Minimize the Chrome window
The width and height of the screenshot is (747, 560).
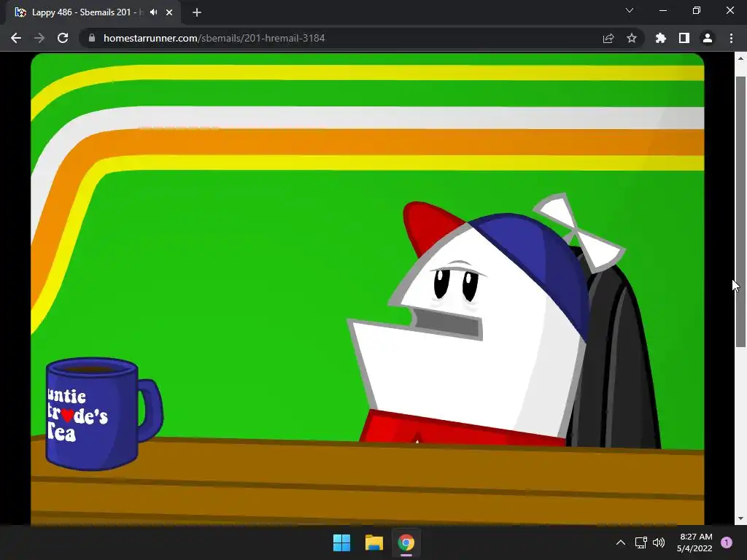point(662,10)
